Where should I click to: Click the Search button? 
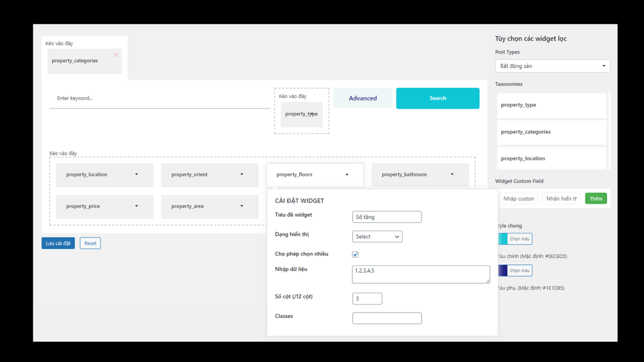click(437, 98)
